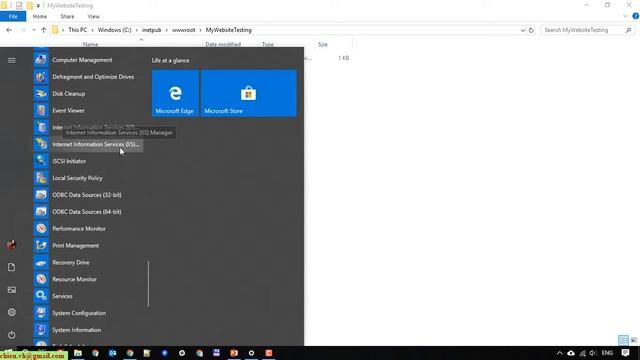
Task: Open the volume control in the tray
Action: 592,353
